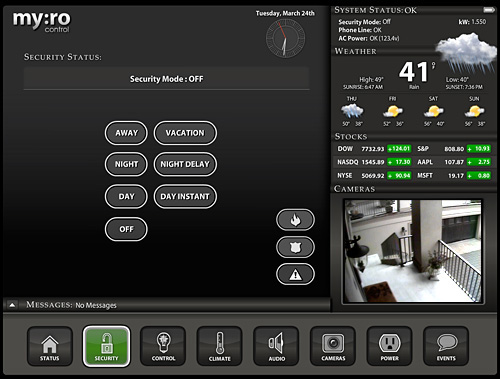Open the porch camera feed thumbnail
The image size is (500, 379).
pyautogui.click(x=413, y=251)
